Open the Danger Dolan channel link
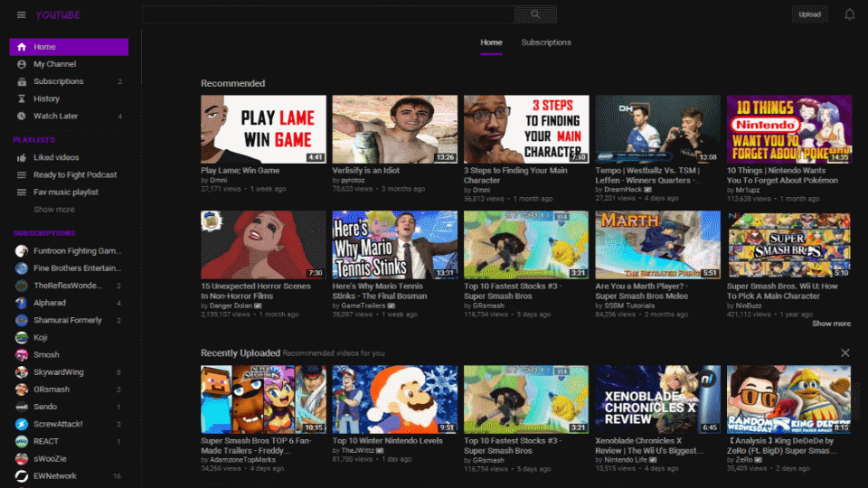The width and height of the screenshot is (868, 488). point(231,305)
